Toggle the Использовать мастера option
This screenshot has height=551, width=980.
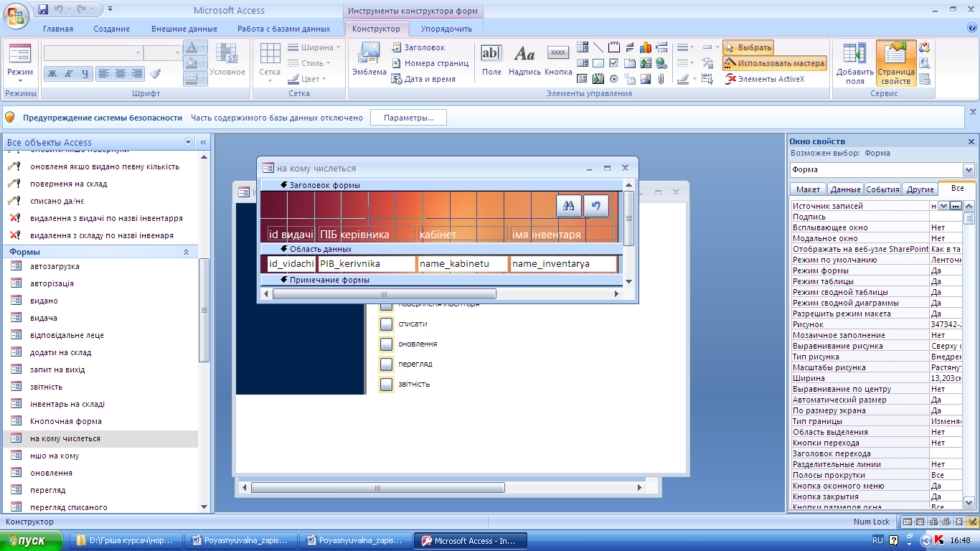pos(774,63)
